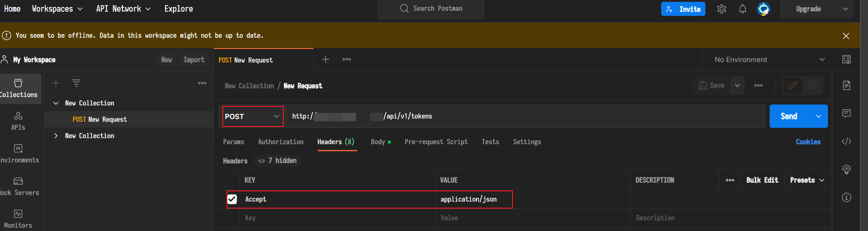Image resolution: width=868 pixels, height=231 pixels.
Task: Select the POST New Request tab
Action: point(264,60)
